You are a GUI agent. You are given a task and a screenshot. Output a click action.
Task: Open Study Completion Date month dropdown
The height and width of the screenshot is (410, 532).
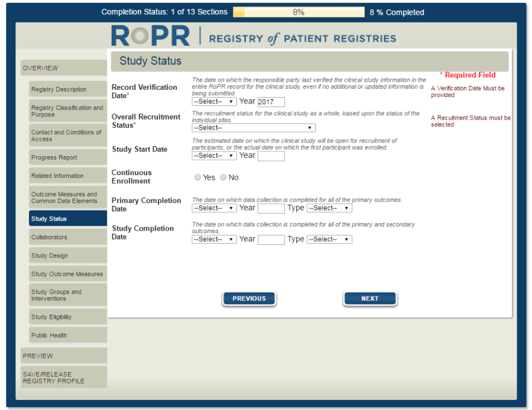pos(214,239)
